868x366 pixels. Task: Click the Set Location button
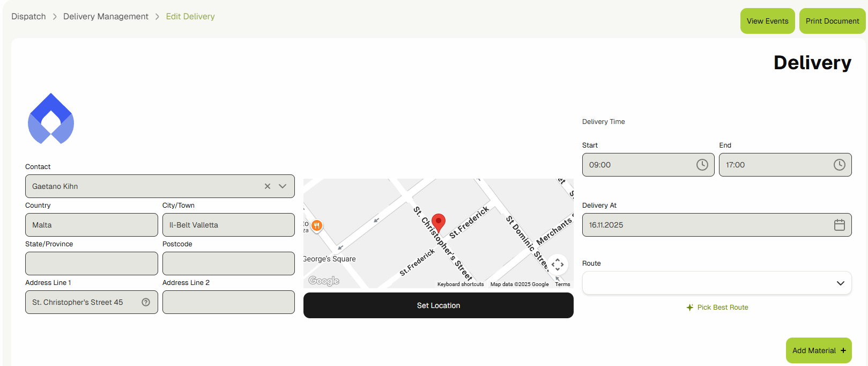point(438,305)
